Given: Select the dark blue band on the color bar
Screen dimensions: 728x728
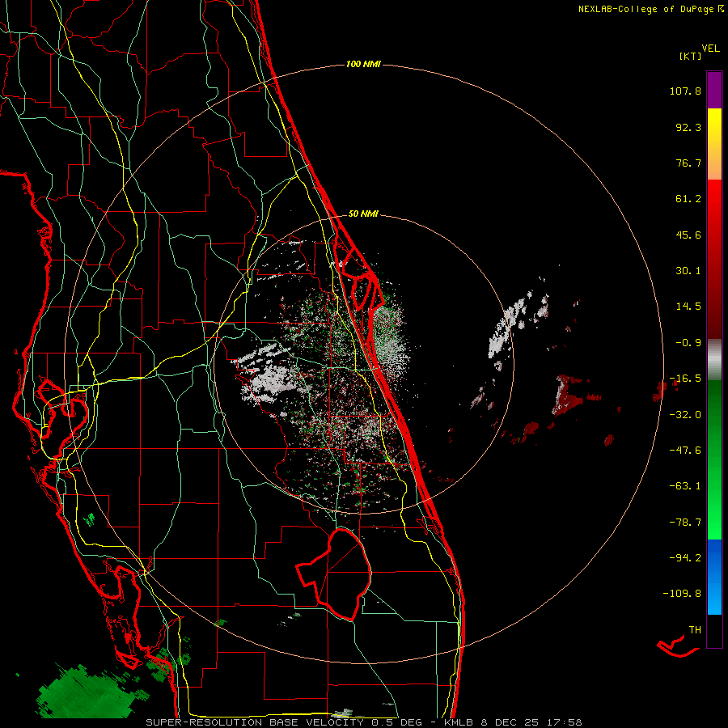Looking at the screenshot, I should point(714,555).
